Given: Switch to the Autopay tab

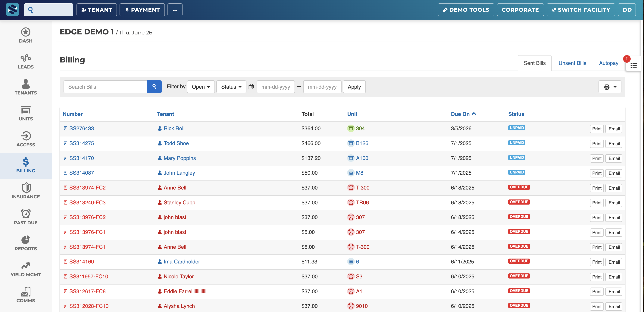Looking at the screenshot, I should [608, 63].
